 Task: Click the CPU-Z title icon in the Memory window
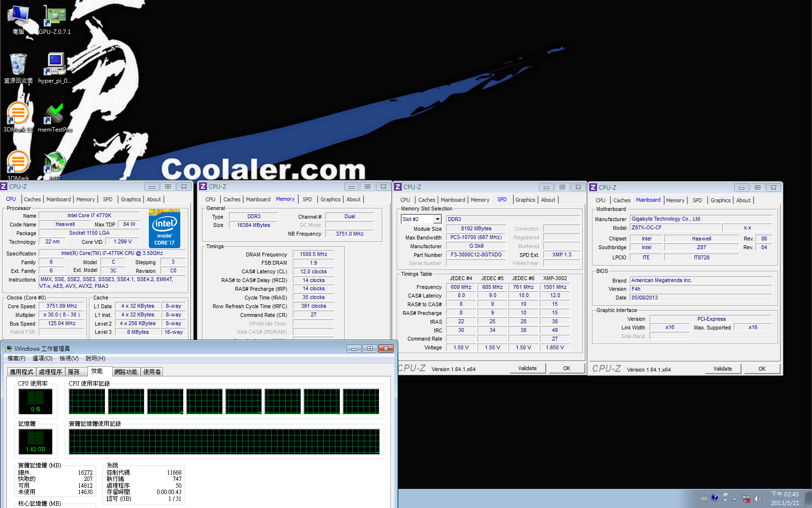pyautogui.click(x=203, y=186)
